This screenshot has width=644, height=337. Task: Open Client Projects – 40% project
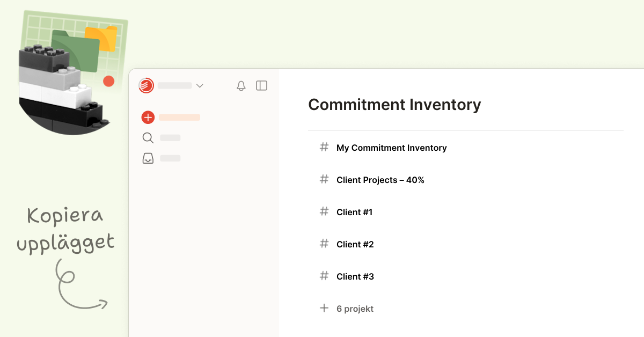(380, 180)
